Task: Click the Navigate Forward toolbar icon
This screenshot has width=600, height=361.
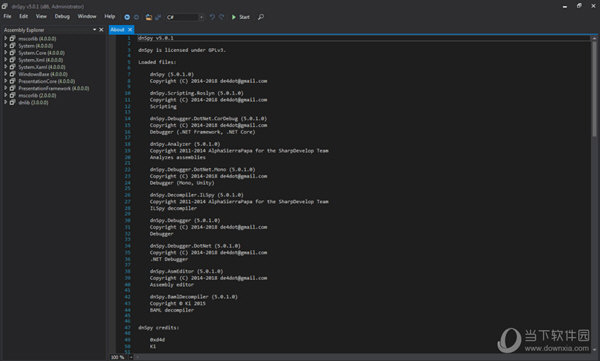Action: click(136, 17)
